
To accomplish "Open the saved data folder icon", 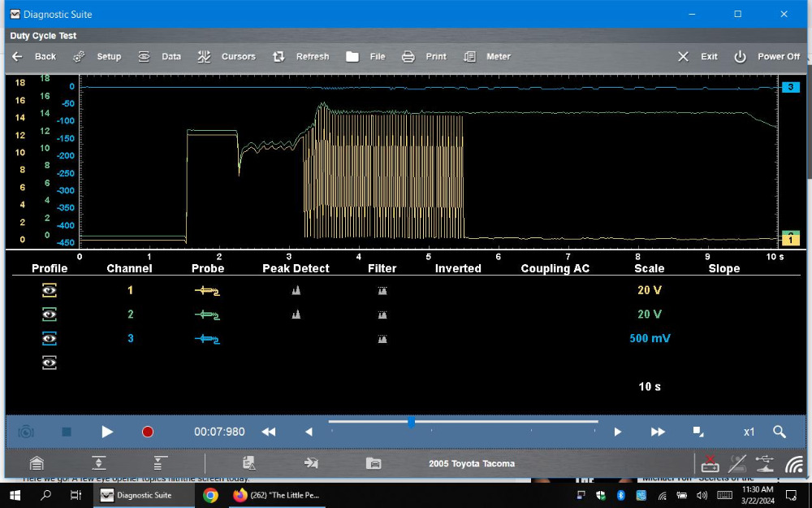I will point(374,463).
